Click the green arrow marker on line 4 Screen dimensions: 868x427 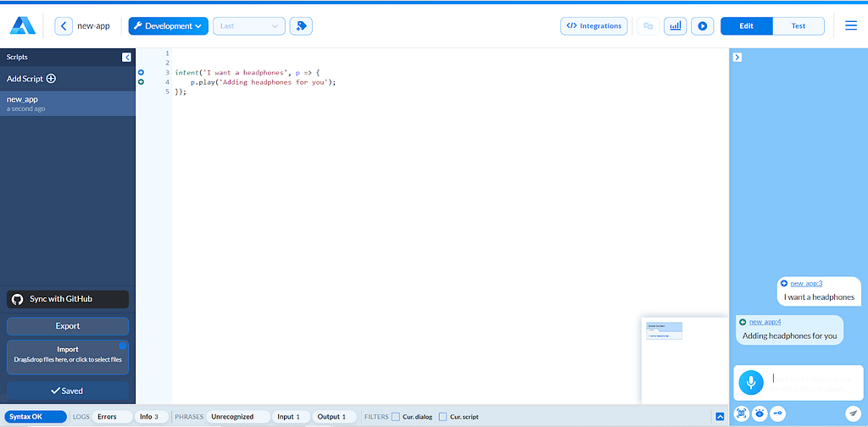142,82
